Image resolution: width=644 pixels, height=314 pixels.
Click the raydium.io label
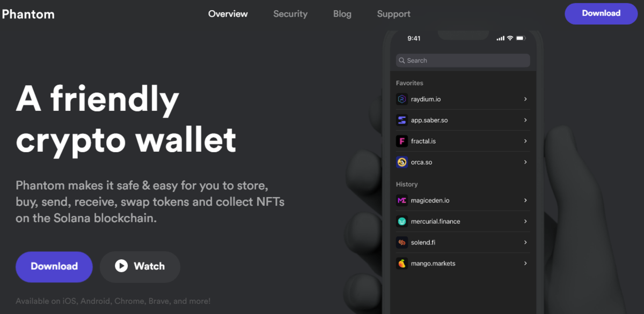point(426,99)
